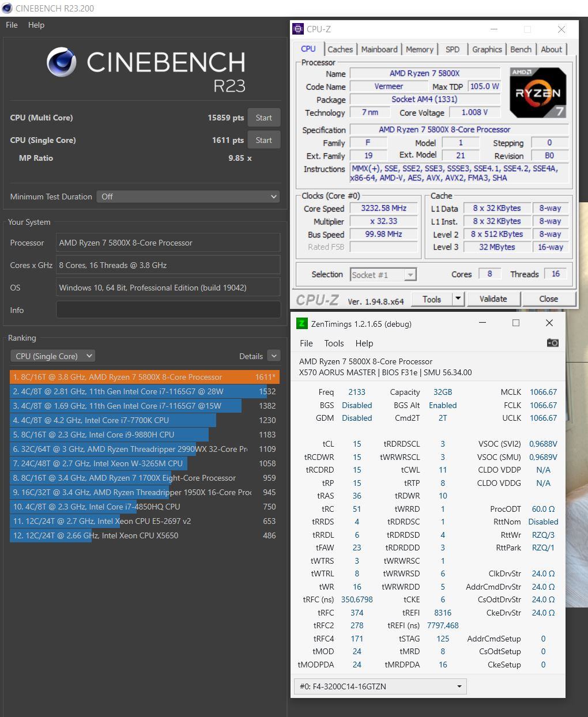
Task: Click ZenTimings tREFI value 8316
Action: point(443,613)
